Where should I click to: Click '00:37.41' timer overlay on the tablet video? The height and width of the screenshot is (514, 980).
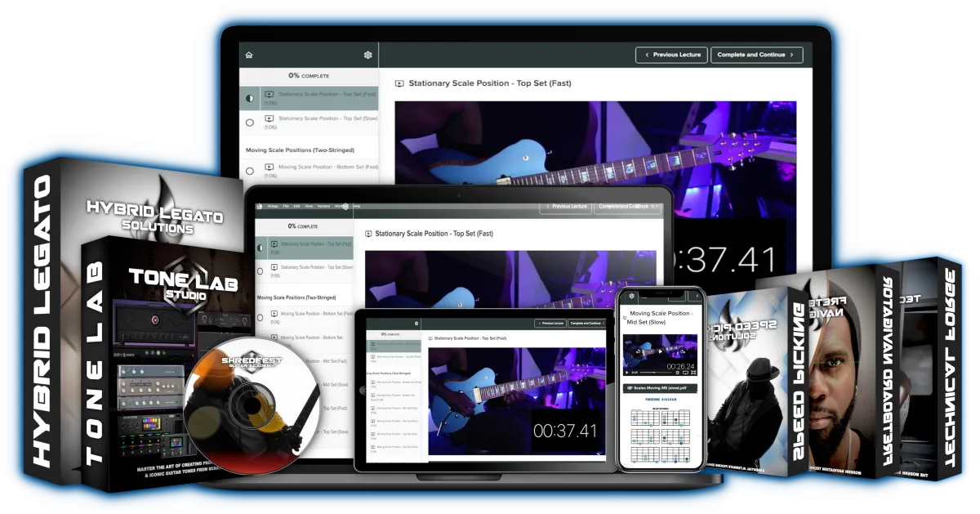tap(565, 431)
